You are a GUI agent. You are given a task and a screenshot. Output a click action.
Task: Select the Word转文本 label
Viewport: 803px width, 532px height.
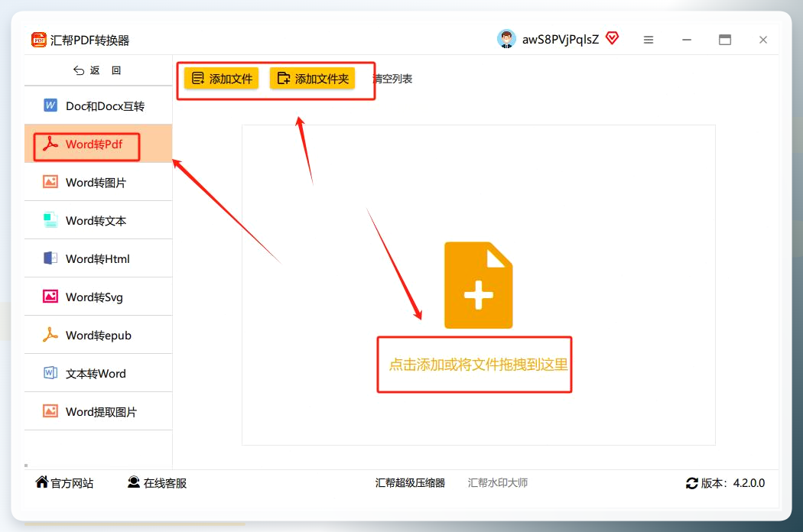click(96, 221)
